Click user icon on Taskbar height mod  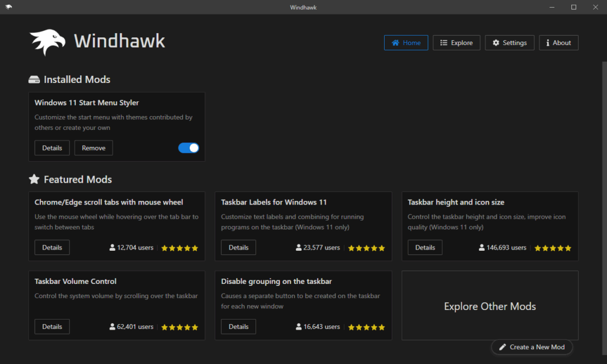[482, 248]
